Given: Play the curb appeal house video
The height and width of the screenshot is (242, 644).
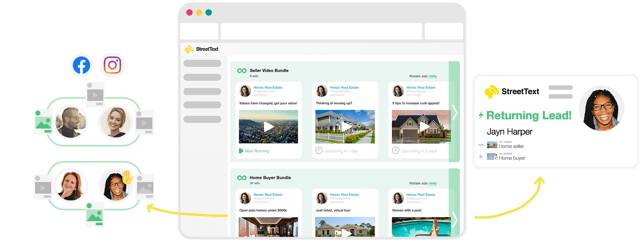Looking at the screenshot, I should [424, 127].
